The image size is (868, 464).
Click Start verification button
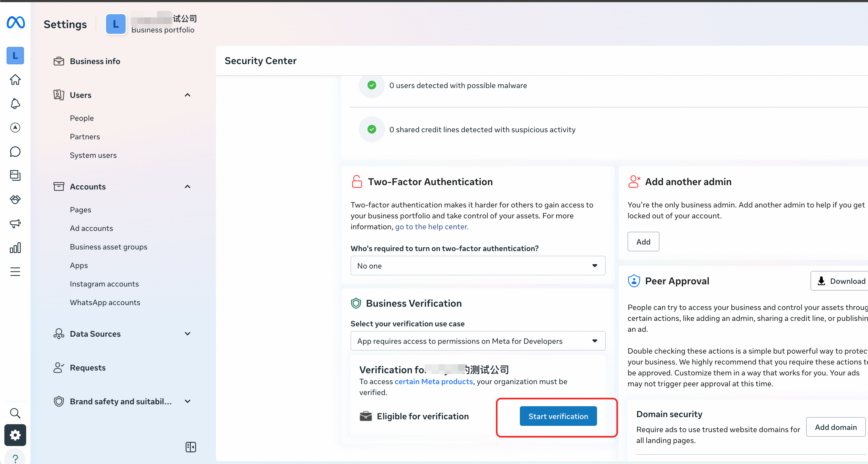558,416
